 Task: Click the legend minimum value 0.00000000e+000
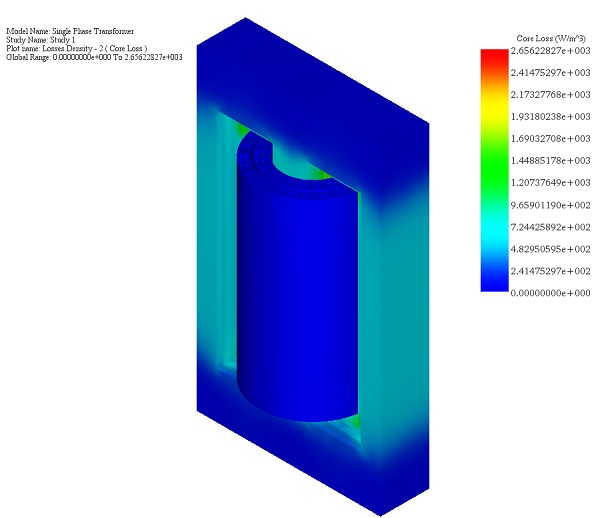point(551,293)
